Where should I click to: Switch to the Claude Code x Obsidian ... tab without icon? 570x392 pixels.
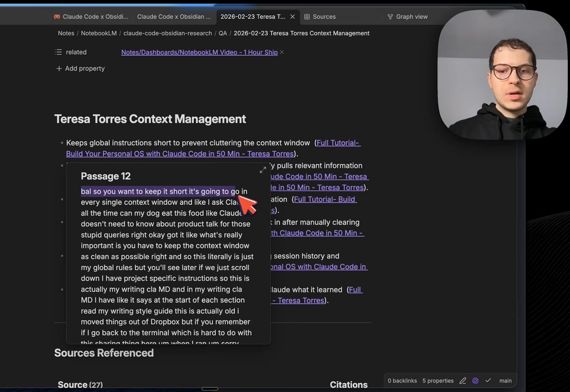(174, 17)
